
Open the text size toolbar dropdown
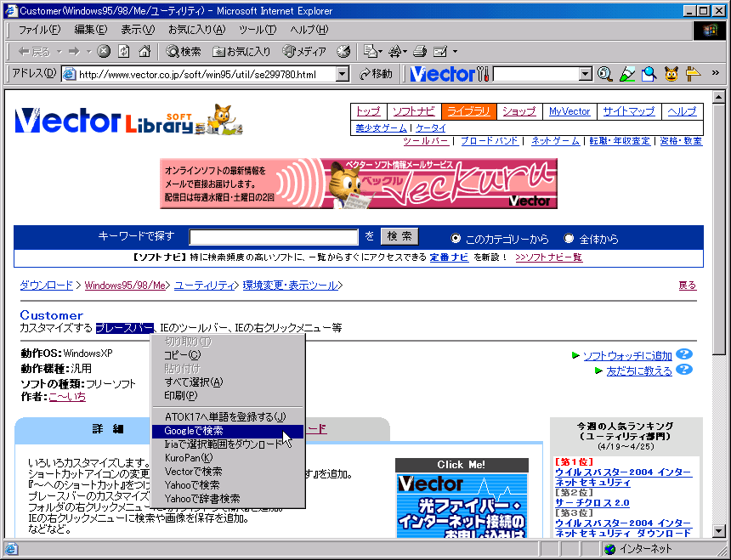pos(405,51)
